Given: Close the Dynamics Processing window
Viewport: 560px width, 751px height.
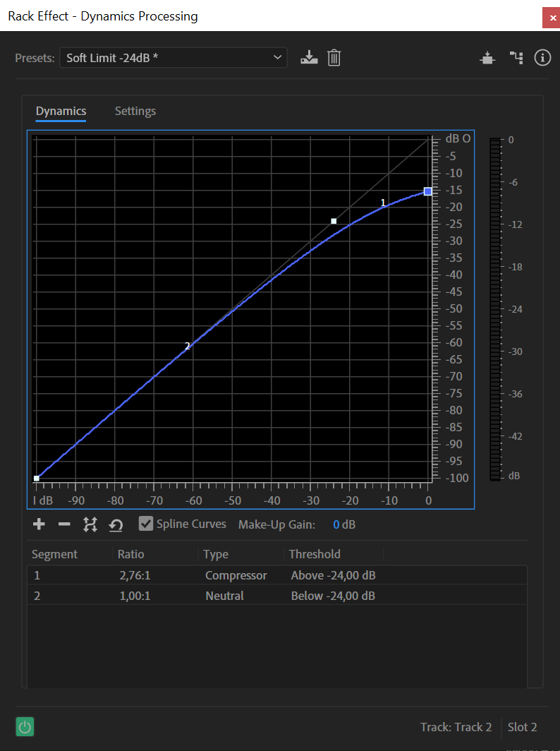Looking at the screenshot, I should pos(552,18).
